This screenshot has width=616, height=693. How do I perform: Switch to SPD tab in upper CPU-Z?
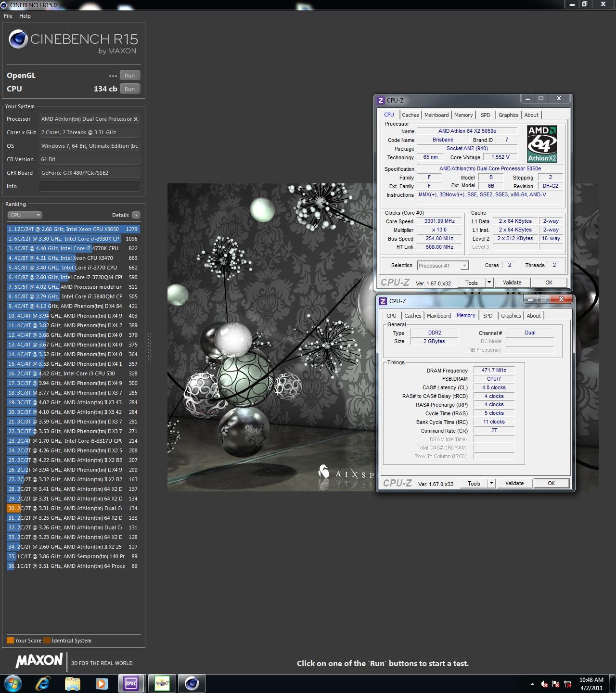[x=486, y=115]
